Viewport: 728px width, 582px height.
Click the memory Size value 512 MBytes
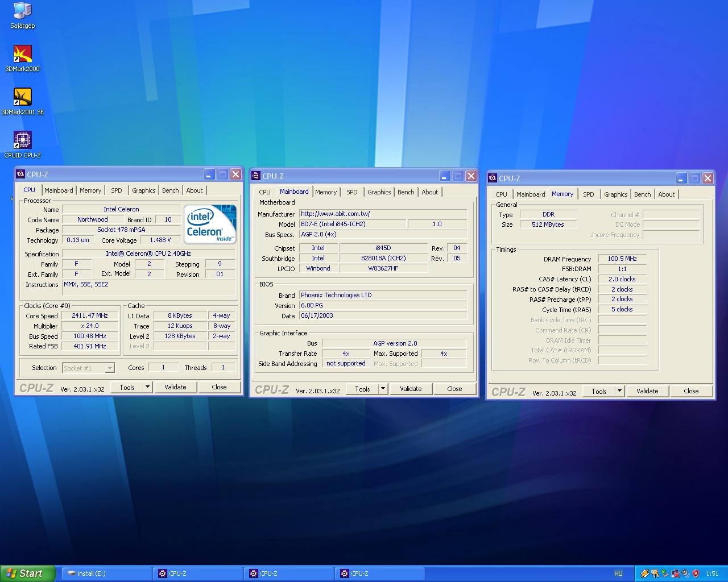548,225
